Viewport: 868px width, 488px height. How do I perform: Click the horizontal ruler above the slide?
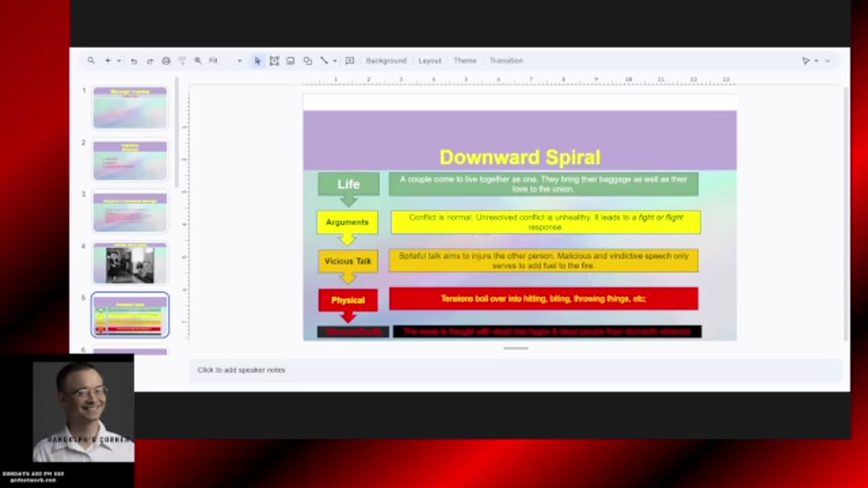coord(520,80)
